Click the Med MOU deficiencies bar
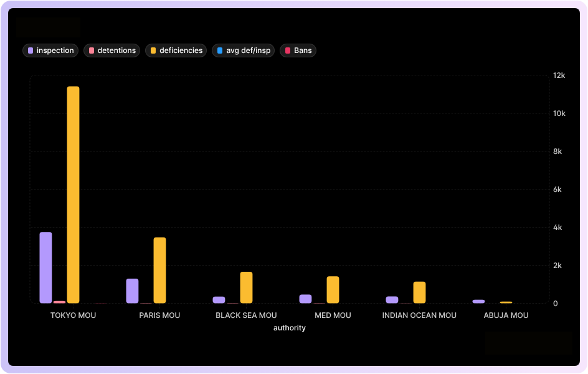The width and height of the screenshot is (588, 374). 333,290
